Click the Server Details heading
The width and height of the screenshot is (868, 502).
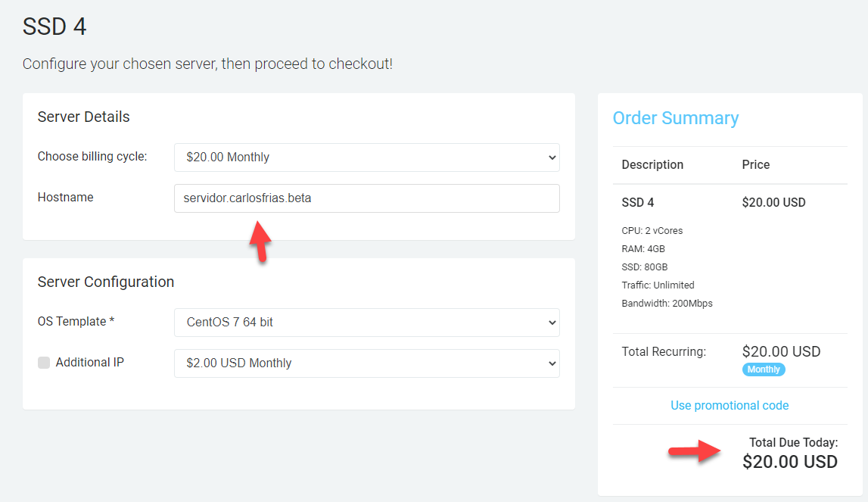coord(83,117)
